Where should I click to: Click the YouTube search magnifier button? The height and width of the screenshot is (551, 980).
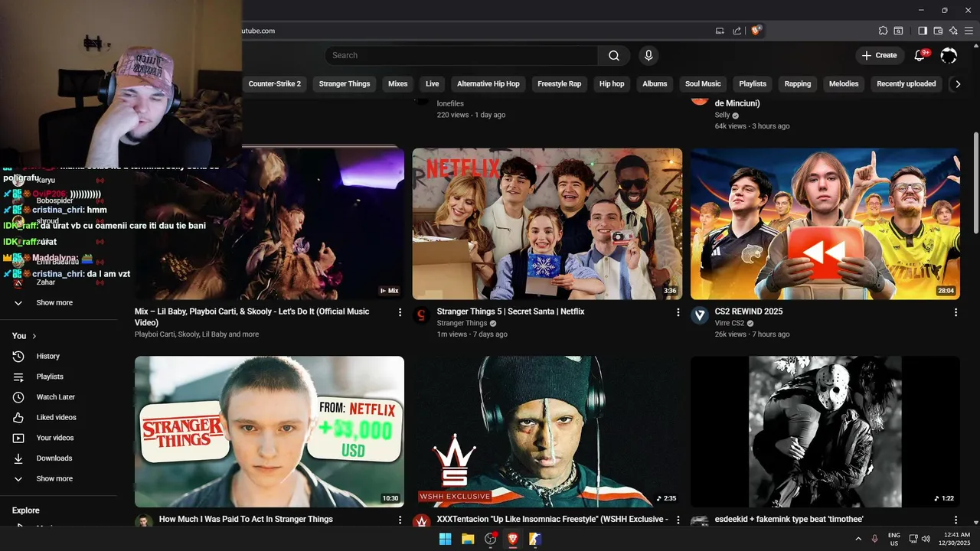click(614, 55)
